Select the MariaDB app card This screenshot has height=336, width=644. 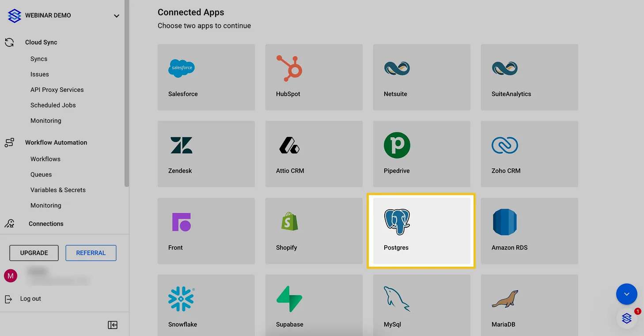coord(530,305)
